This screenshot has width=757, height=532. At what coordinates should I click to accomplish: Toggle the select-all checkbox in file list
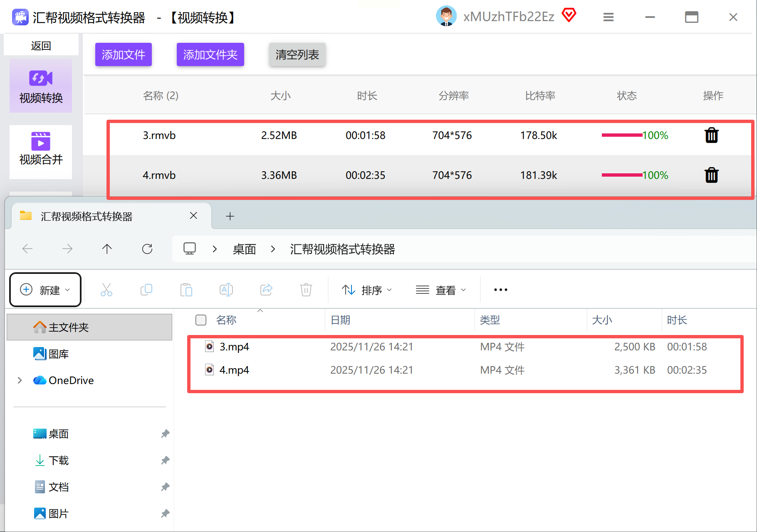[x=201, y=320]
